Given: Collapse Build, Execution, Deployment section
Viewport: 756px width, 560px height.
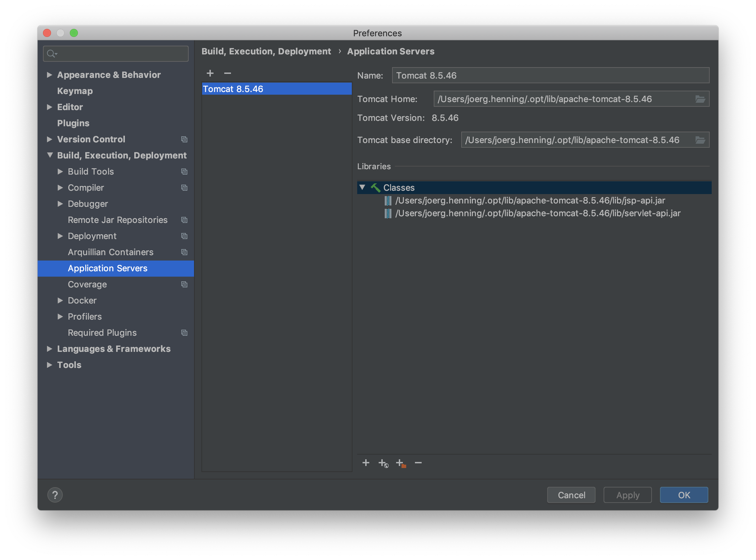Looking at the screenshot, I should pyautogui.click(x=50, y=155).
